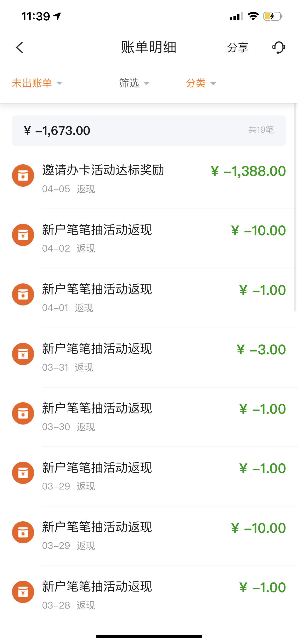
Task: Click the 分享 share button
Action: pyautogui.click(x=238, y=47)
